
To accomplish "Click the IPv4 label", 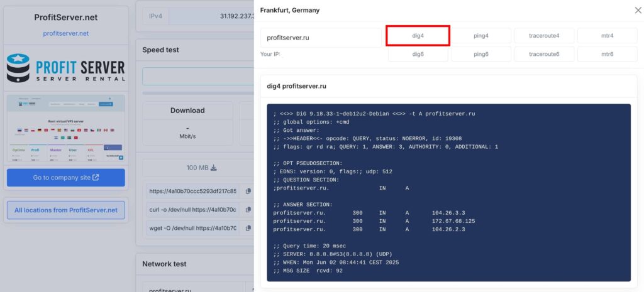I will point(156,16).
